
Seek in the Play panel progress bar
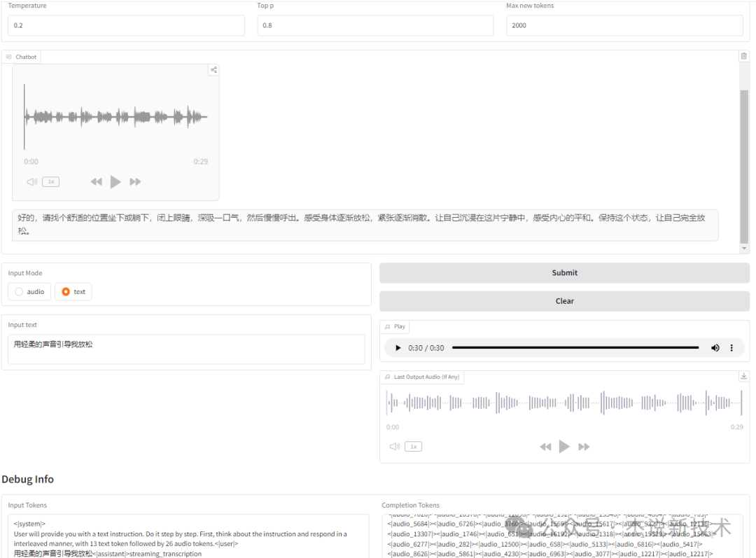pyautogui.click(x=575, y=348)
